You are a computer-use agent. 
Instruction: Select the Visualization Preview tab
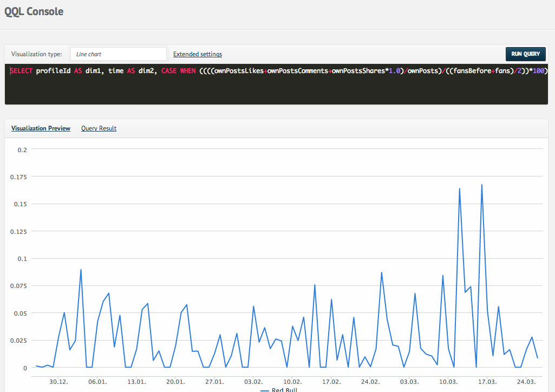pos(41,128)
